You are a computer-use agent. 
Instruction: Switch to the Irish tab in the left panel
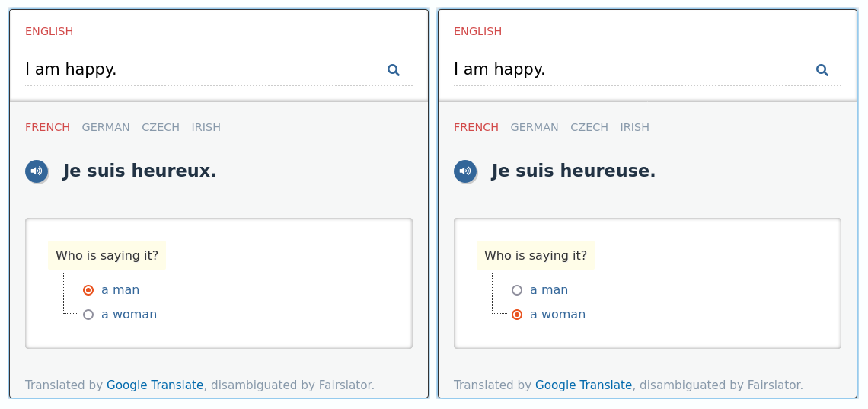pos(206,127)
